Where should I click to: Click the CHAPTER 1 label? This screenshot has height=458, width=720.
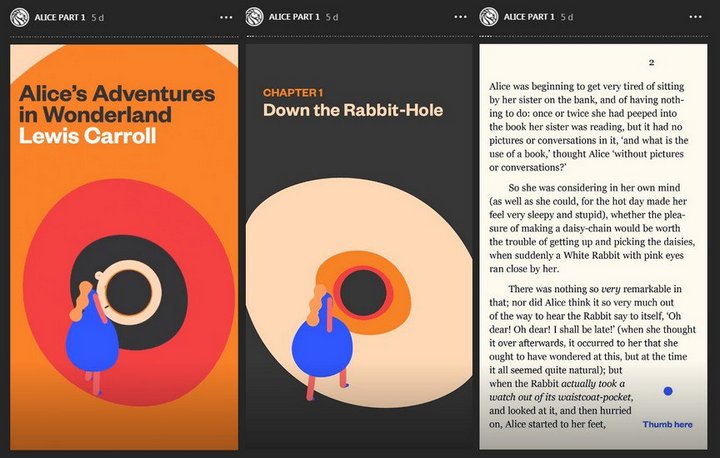point(293,93)
